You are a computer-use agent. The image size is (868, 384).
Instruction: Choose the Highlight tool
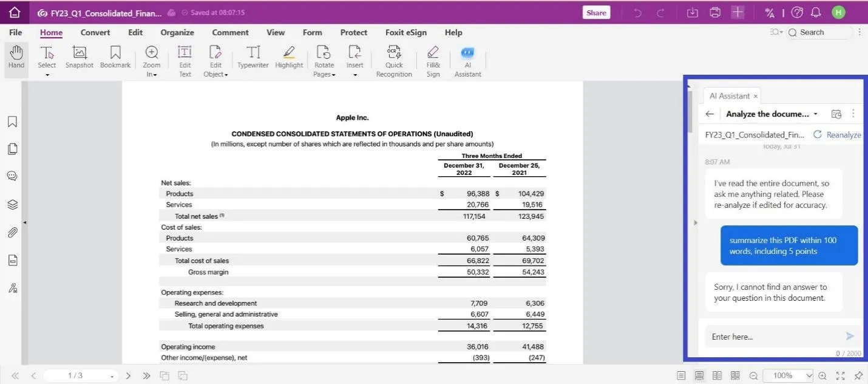coord(289,53)
